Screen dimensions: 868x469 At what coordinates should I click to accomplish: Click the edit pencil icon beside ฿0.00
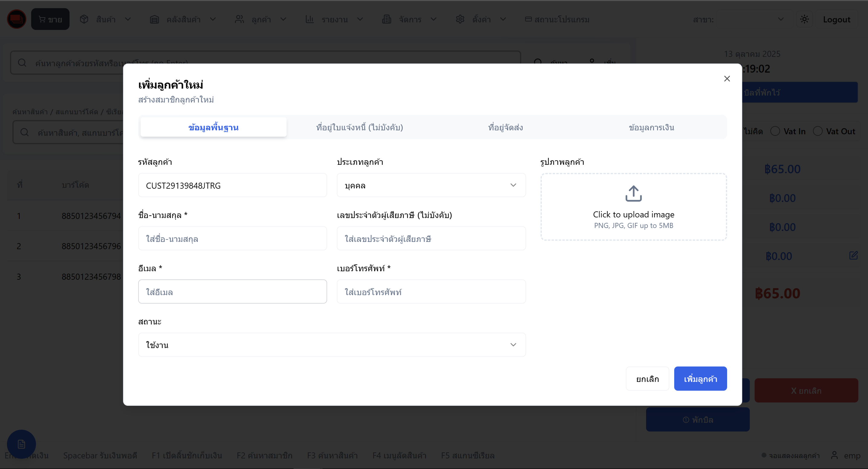coord(853,256)
